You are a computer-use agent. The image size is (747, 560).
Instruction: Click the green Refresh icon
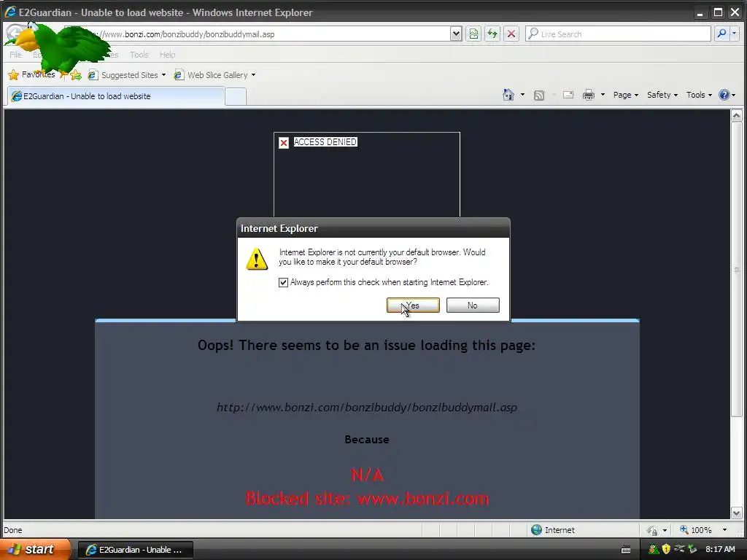492,34
